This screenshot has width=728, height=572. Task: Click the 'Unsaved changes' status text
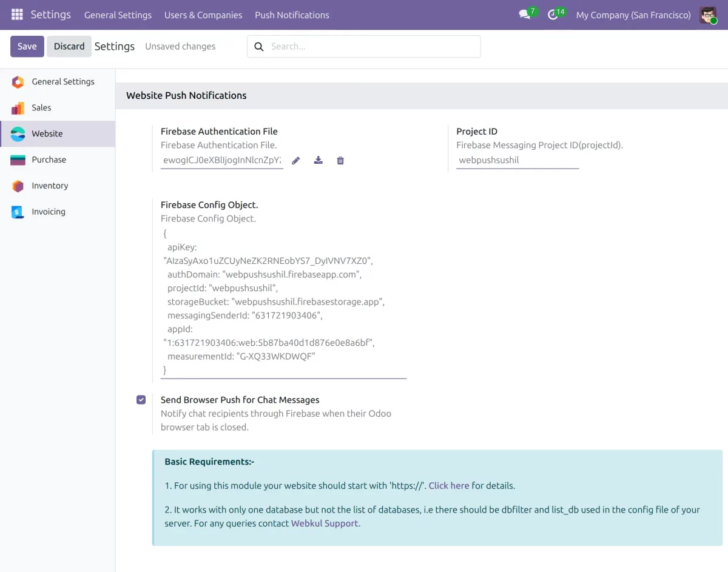[180, 47]
